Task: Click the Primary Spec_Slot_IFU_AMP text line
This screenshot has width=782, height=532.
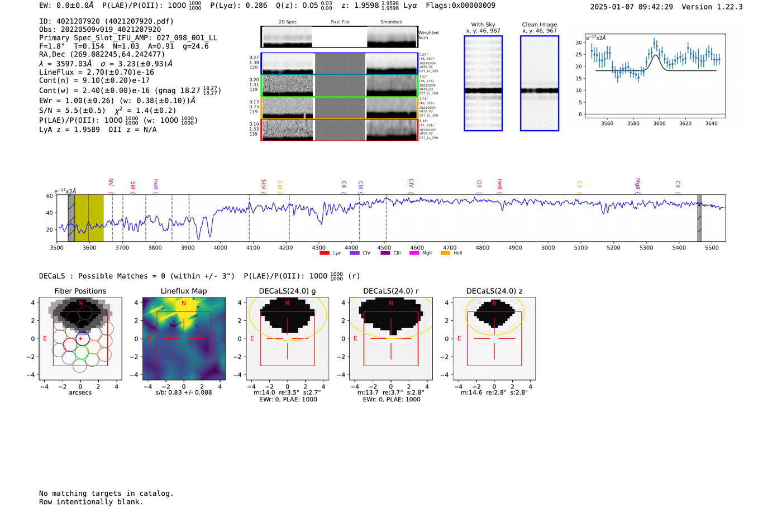Action: (x=128, y=38)
